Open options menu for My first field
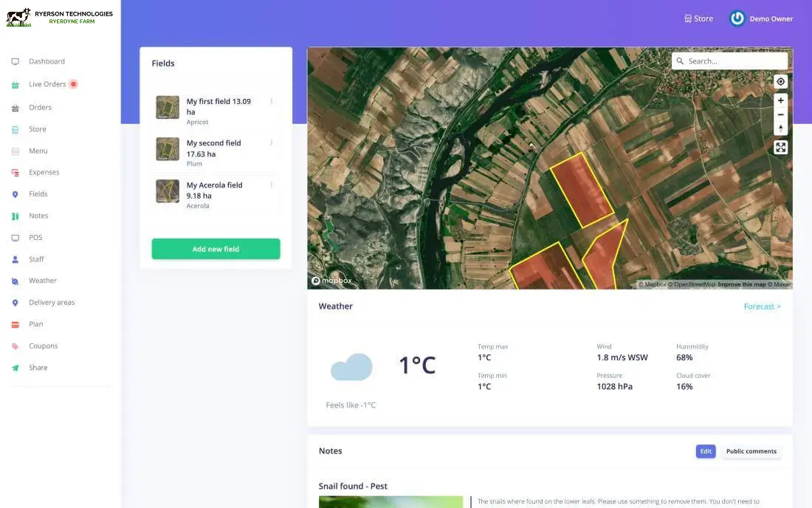The width and height of the screenshot is (812, 508). (272, 101)
